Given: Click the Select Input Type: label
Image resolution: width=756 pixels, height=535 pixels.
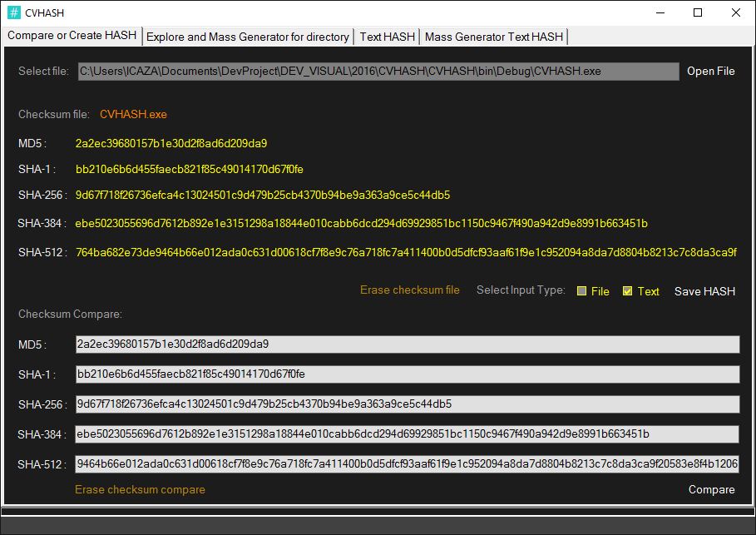Looking at the screenshot, I should [x=521, y=290].
